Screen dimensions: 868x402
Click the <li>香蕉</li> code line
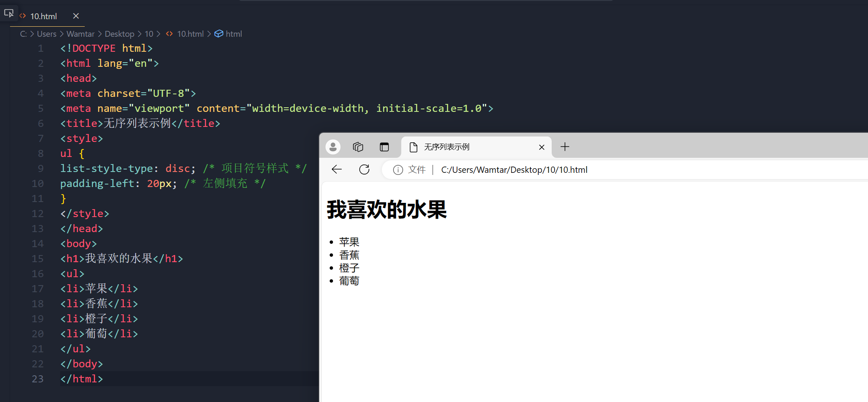[x=99, y=304]
